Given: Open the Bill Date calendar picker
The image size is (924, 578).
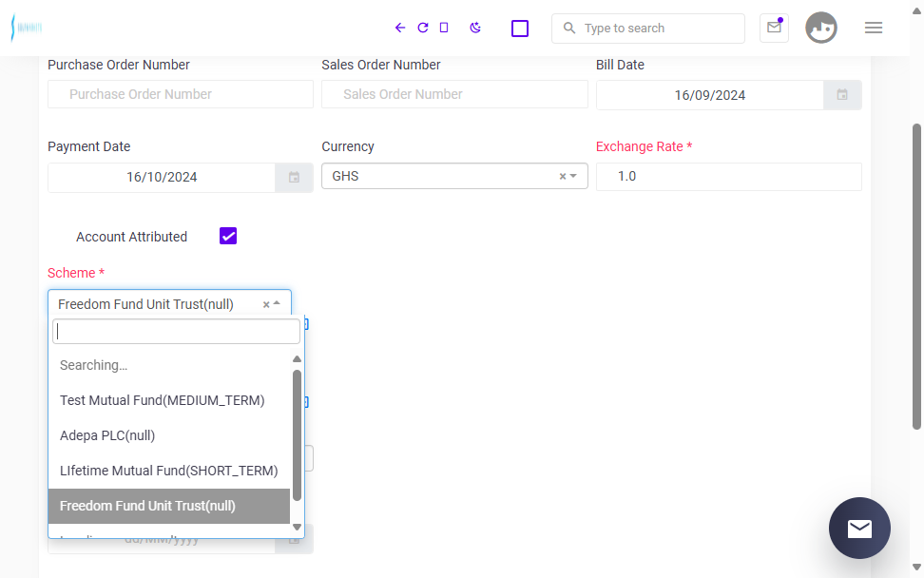Looking at the screenshot, I should [842, 95].
